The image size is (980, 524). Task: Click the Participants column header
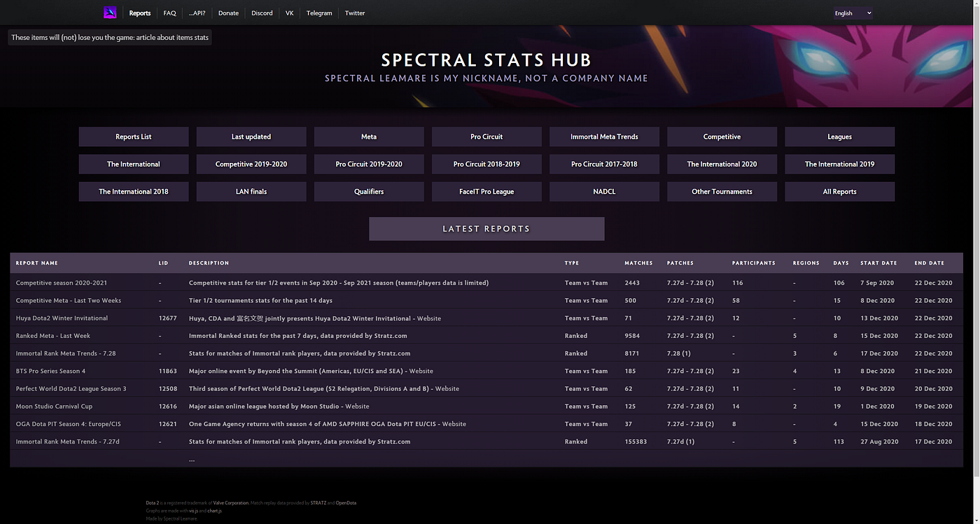(754, 263)
